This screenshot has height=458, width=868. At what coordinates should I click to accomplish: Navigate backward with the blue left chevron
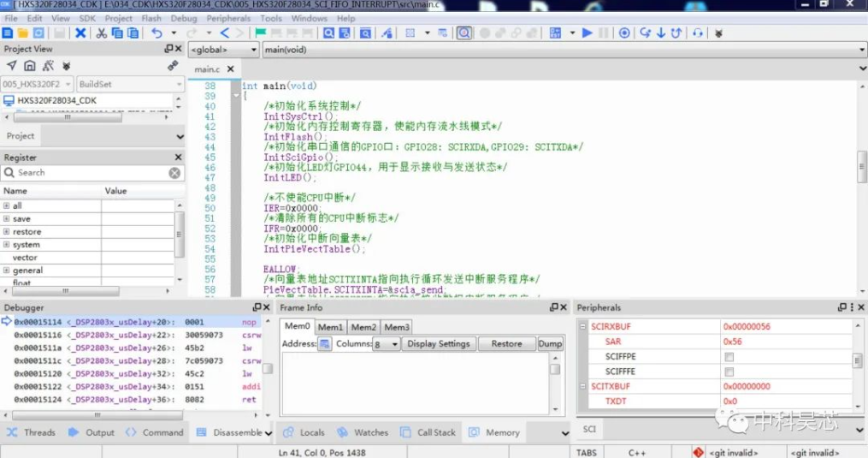click(225, 33)
